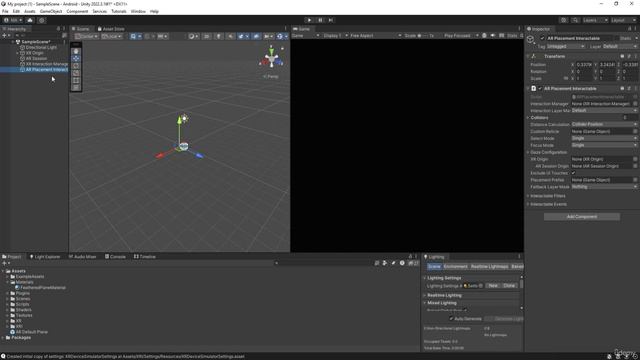Select the Hand view tool in Scene

[x=76, y=51]
